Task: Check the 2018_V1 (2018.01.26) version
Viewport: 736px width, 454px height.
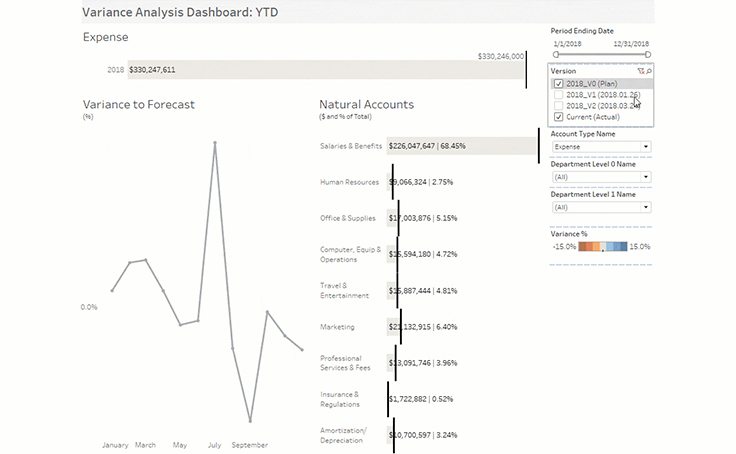Action: 558,95
